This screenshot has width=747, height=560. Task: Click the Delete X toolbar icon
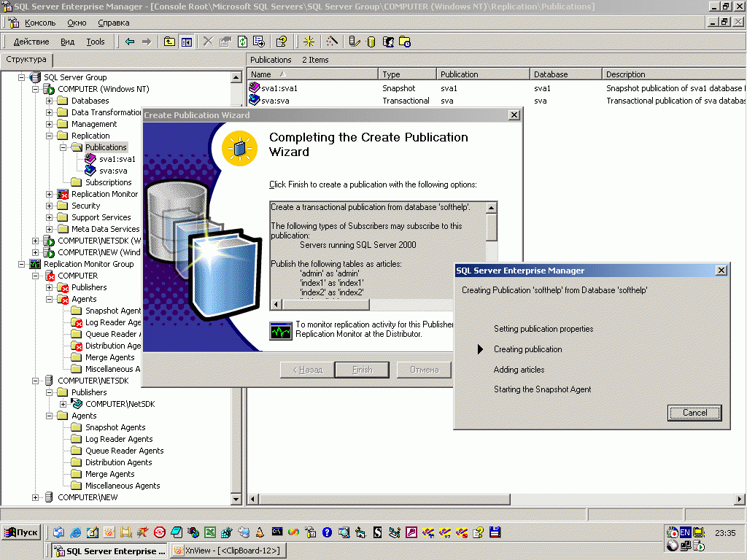(208, 42)
